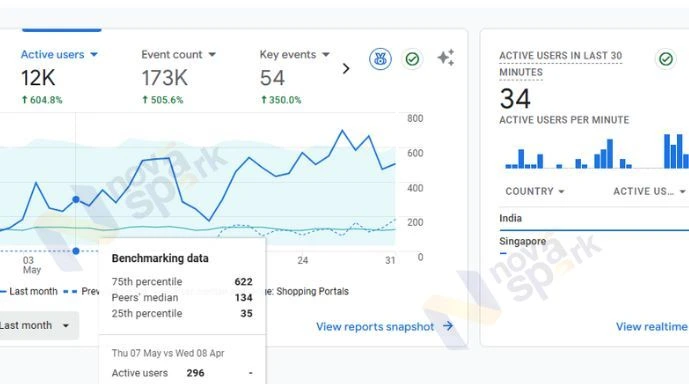
Task: Click the 505.6% increase indicator
Action: tap(163, 100)
